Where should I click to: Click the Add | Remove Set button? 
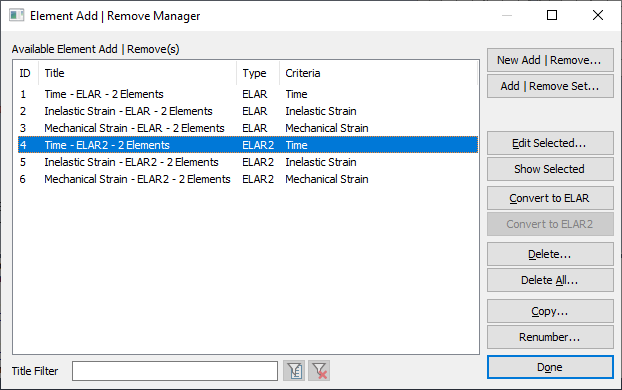(550, 86)
